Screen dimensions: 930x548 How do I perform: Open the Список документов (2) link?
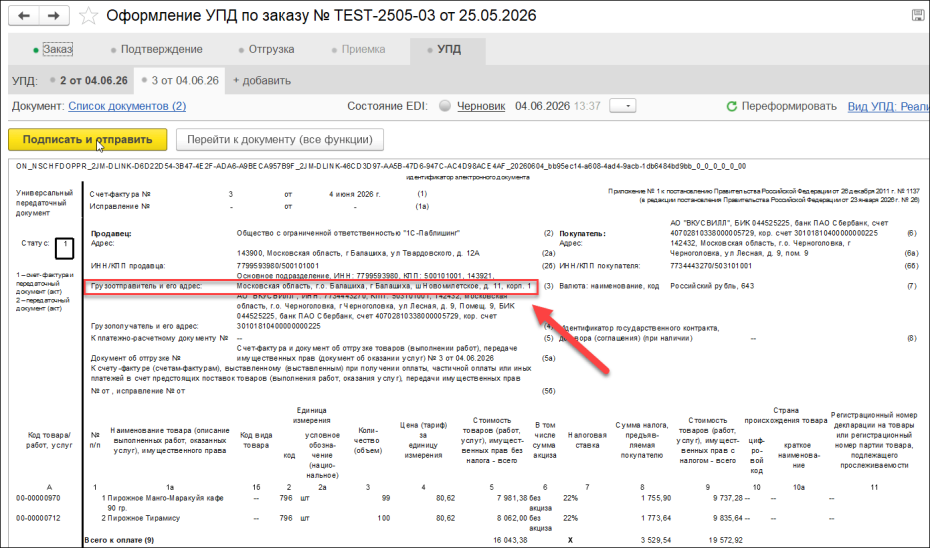click(x=127, y=106)
